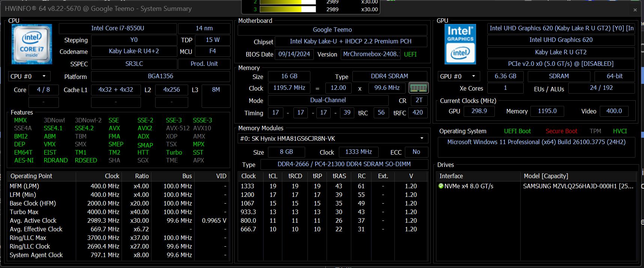Select the Avg. Effective Clock row
The image size is (644, 268).
coord(118,229)
